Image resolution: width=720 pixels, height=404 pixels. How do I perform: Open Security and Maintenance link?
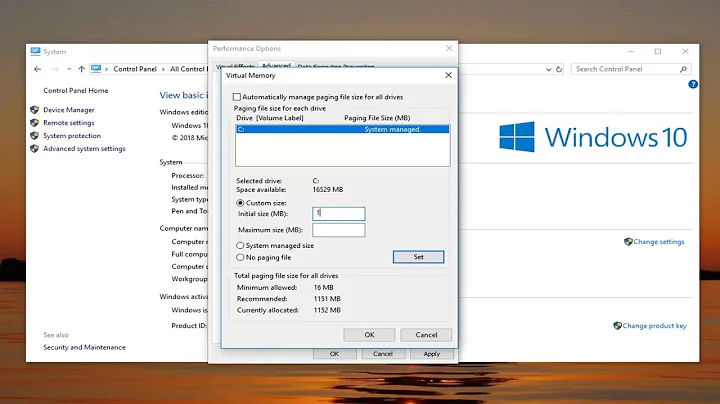[x=84, y=347]
